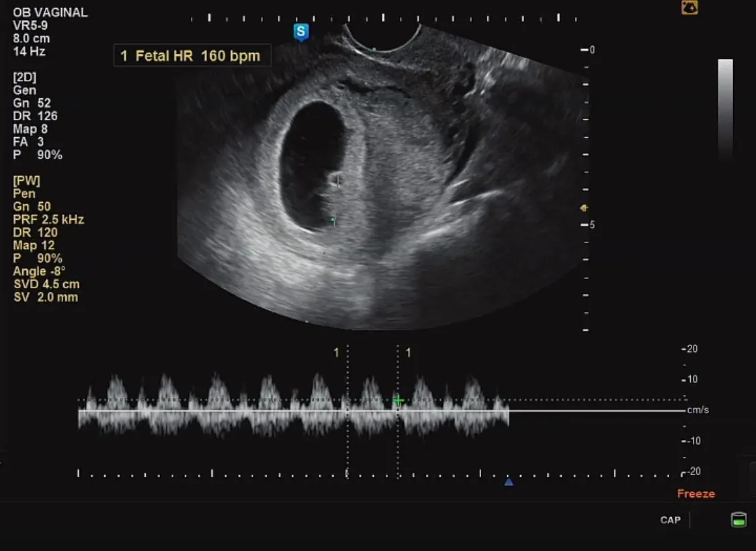Click the 0 depth marker on image scale

point(588,50)
